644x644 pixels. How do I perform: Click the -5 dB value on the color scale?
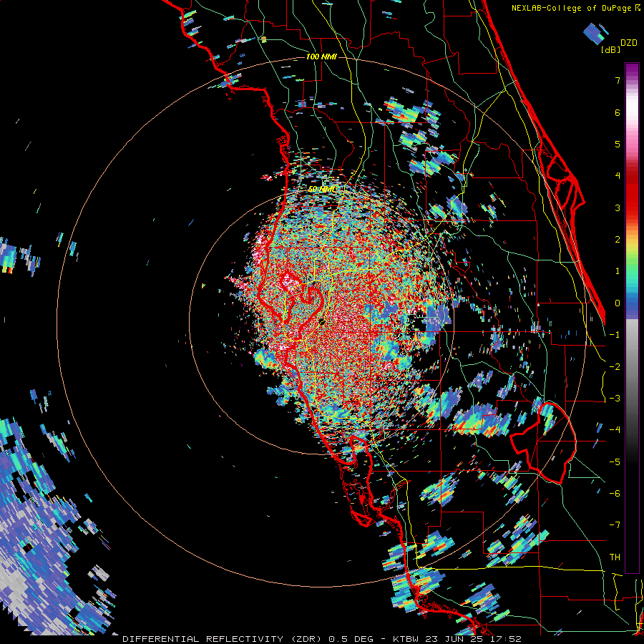coord(615,462)
